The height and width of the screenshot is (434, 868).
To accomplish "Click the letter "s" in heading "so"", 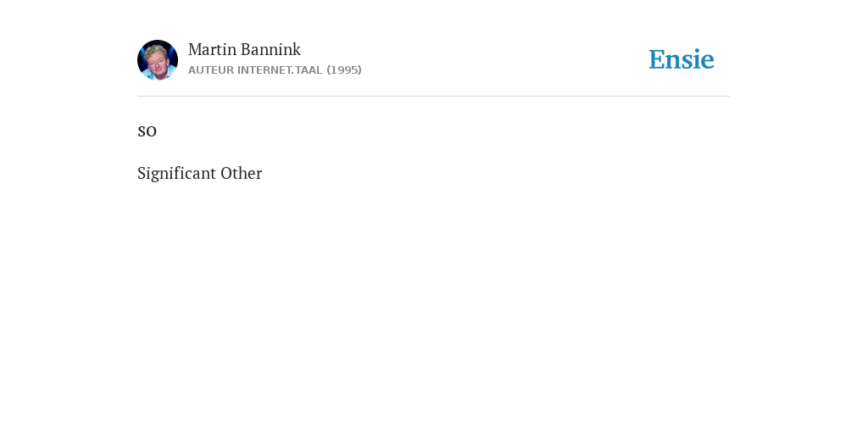I will (142, 131).
